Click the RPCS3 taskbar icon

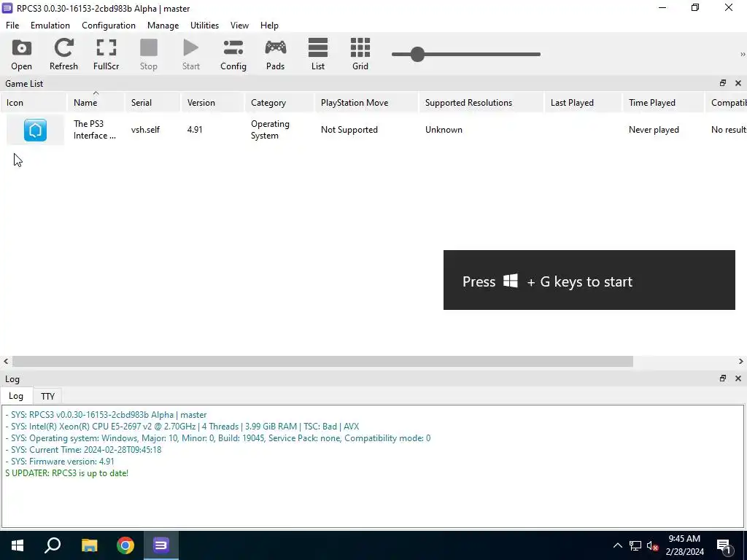tap(161, 545)
